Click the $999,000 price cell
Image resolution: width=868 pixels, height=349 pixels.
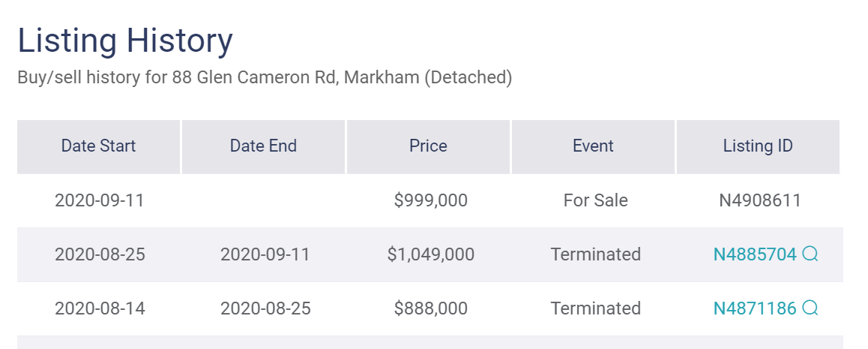431,200
